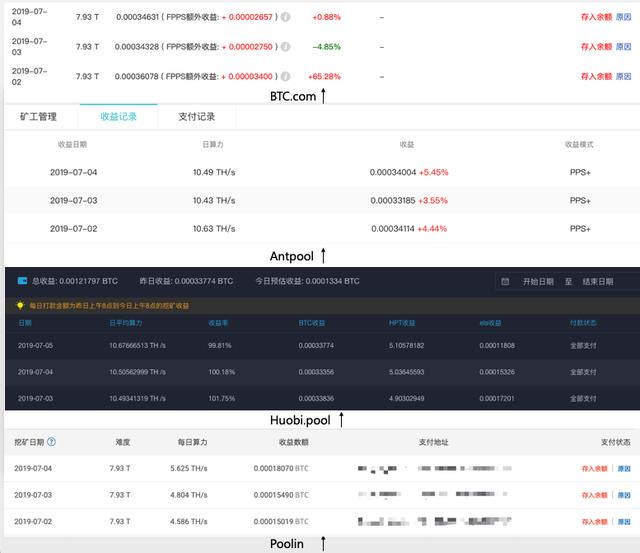Click Huobi value 0.00017201

pos(497,398)
